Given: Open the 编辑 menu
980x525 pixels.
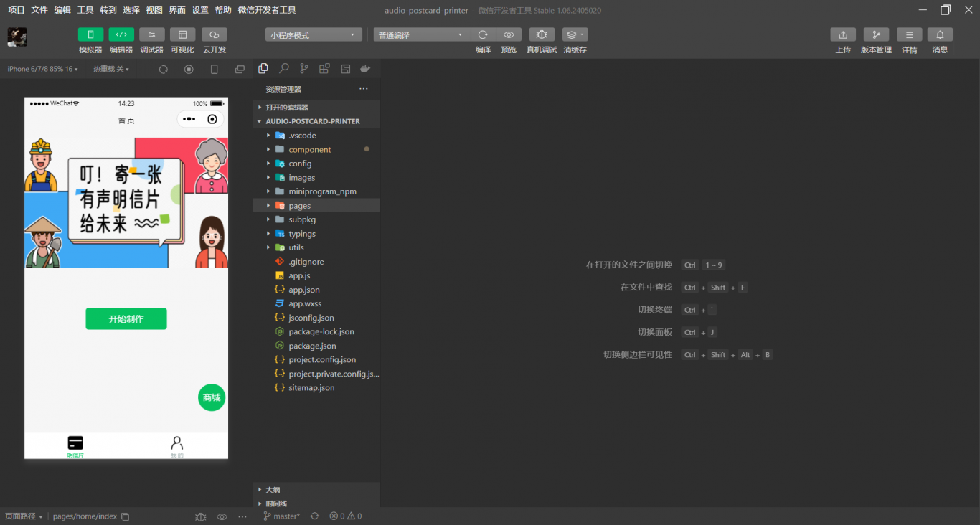Looking at the screenshot, I should pos(62,10).
